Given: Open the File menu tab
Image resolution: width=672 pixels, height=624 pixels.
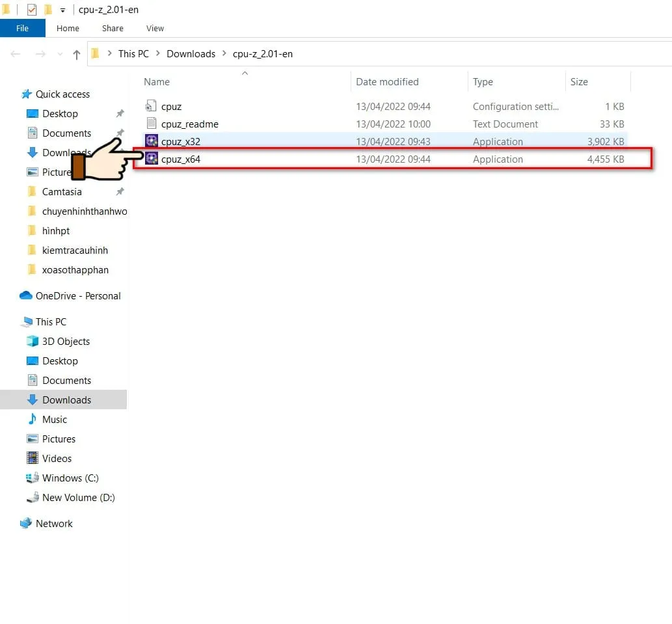Looking at the screenshot, I should click(x=22, y=29).
